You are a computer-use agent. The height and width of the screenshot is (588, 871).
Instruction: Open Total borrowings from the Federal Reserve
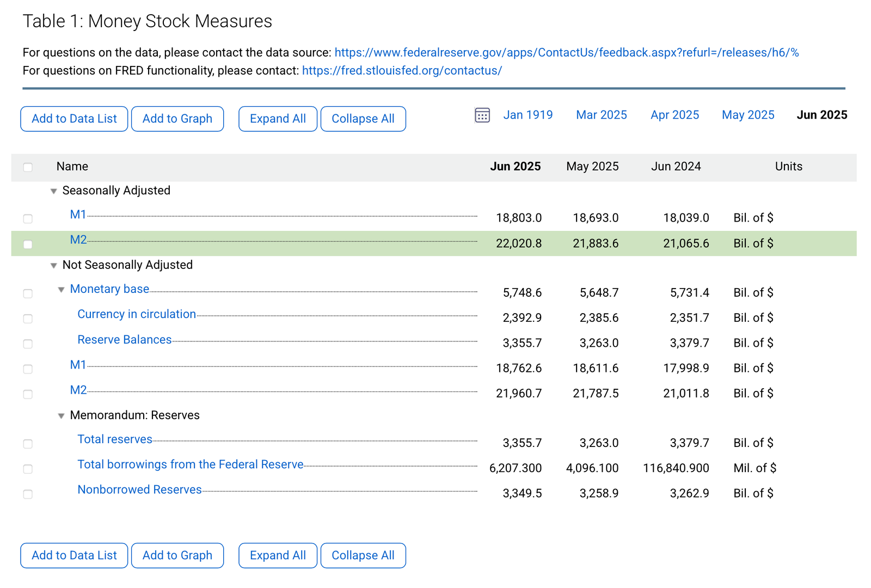click(x=190, y=464)
